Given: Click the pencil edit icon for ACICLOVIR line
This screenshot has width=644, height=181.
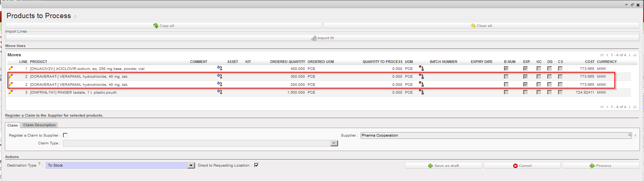Looking at the screenshot, I should pos(11,68).
